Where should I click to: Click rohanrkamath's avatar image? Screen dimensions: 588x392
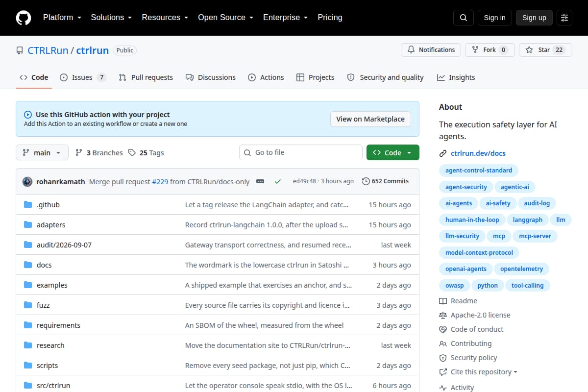(x=27, y=181)
